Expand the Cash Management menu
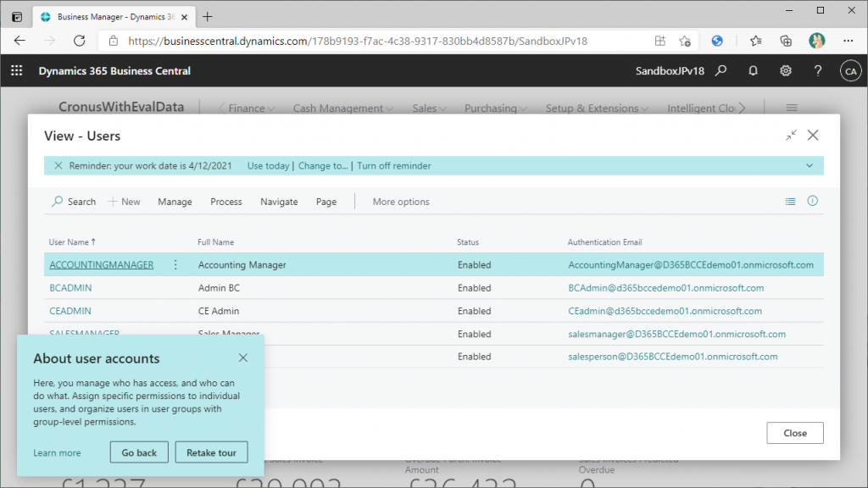The width and height of the screenshot is (868, 488). point(343,108)
